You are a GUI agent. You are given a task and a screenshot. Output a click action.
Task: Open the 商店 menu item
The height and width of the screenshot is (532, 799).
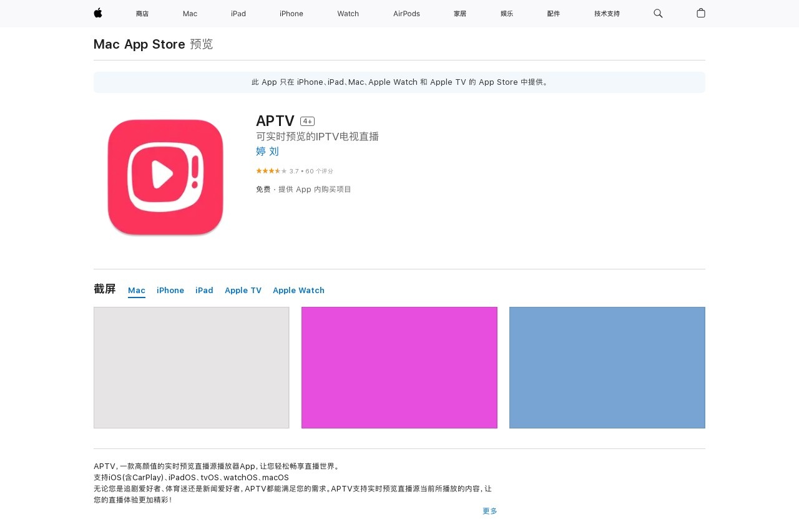(142, 14)
